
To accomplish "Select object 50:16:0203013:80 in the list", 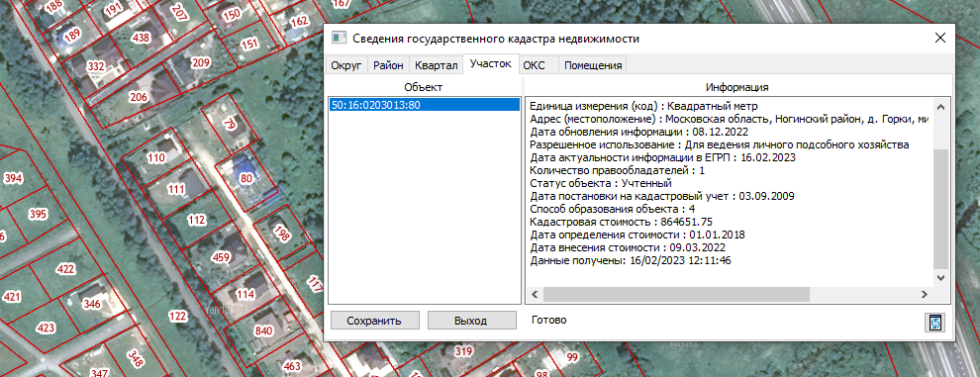I will point(425,105).
